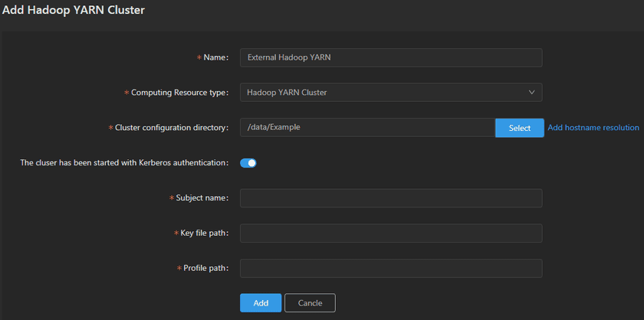
Task: Click the Kerberos authentication label text
Action: coord(124,162)
